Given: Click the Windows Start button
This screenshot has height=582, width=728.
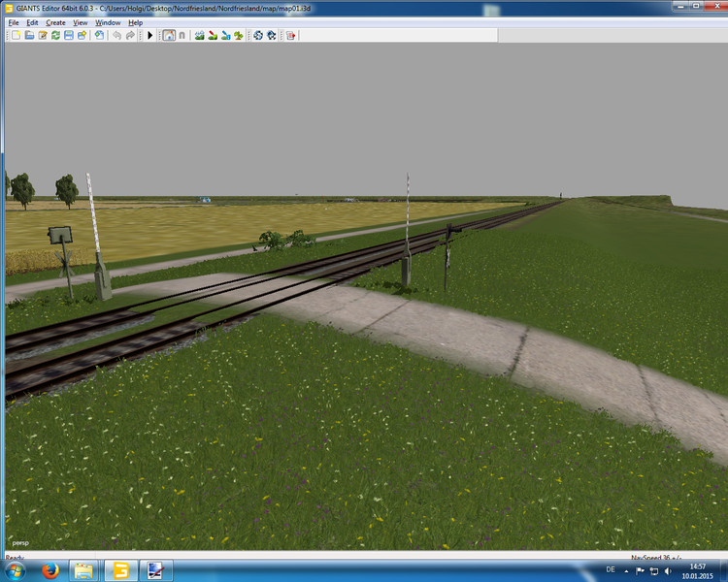Looking at the screenshot, I should (19, 570).
